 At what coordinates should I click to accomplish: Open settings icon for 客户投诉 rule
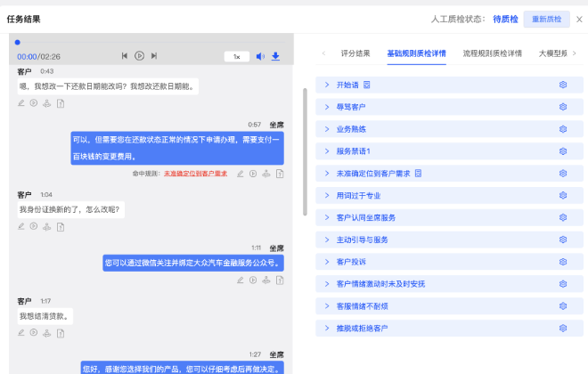click(563, 262)
